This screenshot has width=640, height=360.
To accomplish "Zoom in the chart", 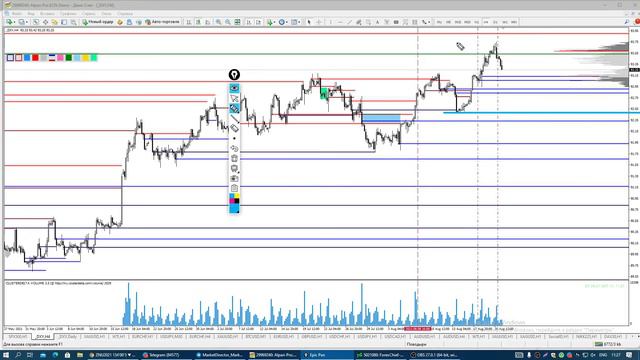I will click(x=218, y=22).
